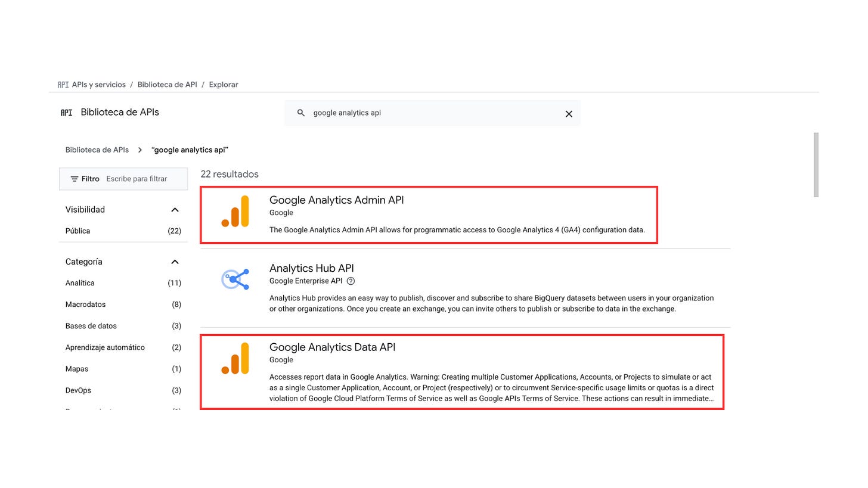
Task: Open Google Analytics Admin API title
Action: [336, 200]
